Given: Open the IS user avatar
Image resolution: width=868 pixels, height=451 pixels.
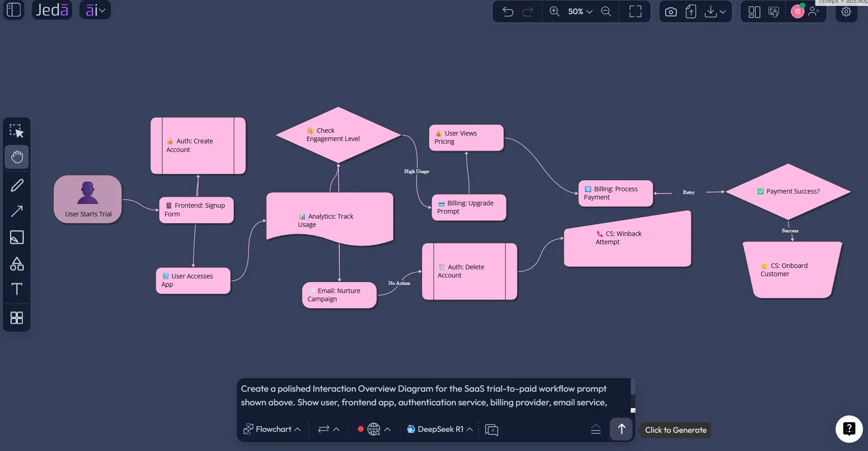Looking at the screenshot, I should [x=797, y=11].
